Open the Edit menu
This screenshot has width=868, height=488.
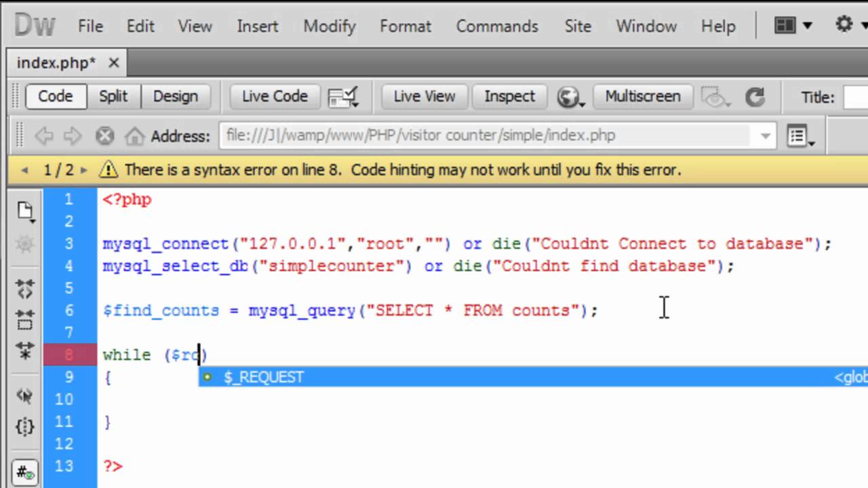pyautogui.click(x=140, y=26)
